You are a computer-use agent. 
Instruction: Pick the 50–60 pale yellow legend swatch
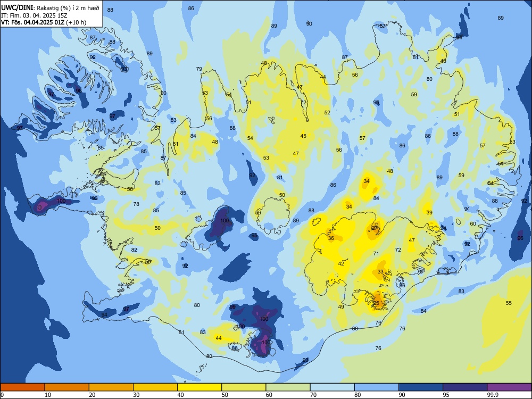click(244, 387)
